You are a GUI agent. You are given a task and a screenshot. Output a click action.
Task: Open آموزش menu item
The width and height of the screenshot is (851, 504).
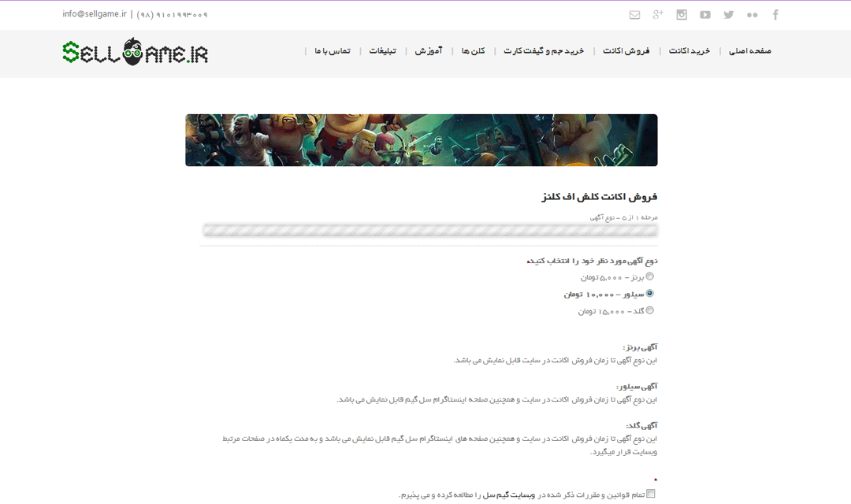(x=429, y=51)
